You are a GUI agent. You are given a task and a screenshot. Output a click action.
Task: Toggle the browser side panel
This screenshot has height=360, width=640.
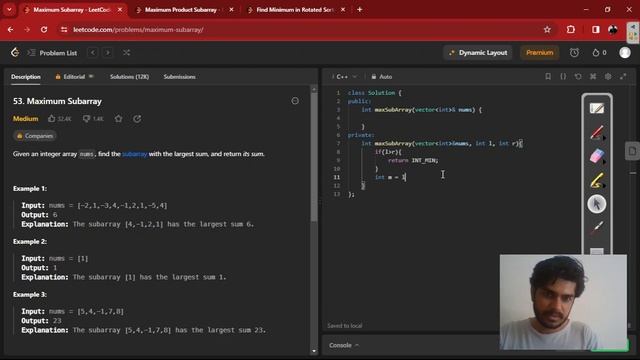click(596, 29)
